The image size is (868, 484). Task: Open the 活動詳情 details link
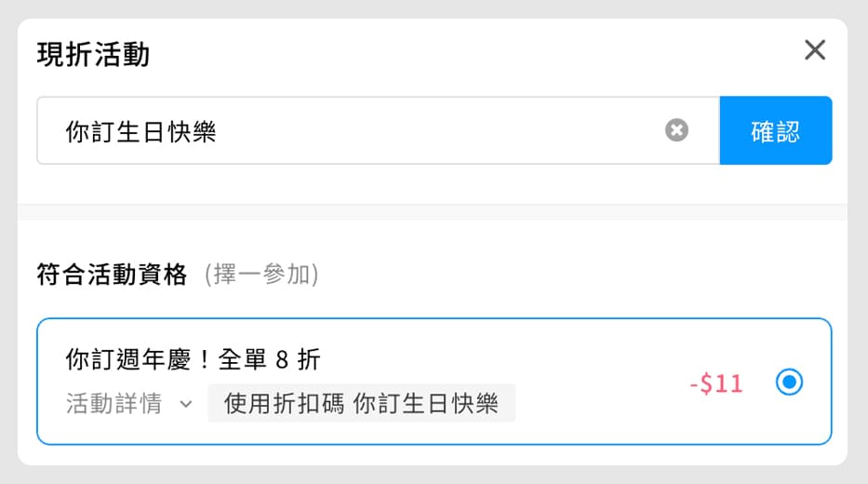click(x=114, y=404)
